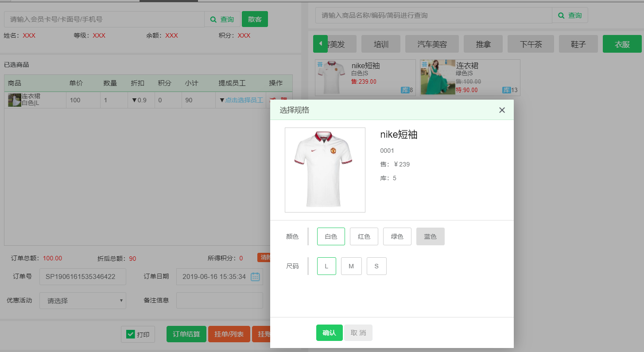Open 培训 category tab
Image resolution: width=644 pixels, height=352 pixels.
click(381, 44)
